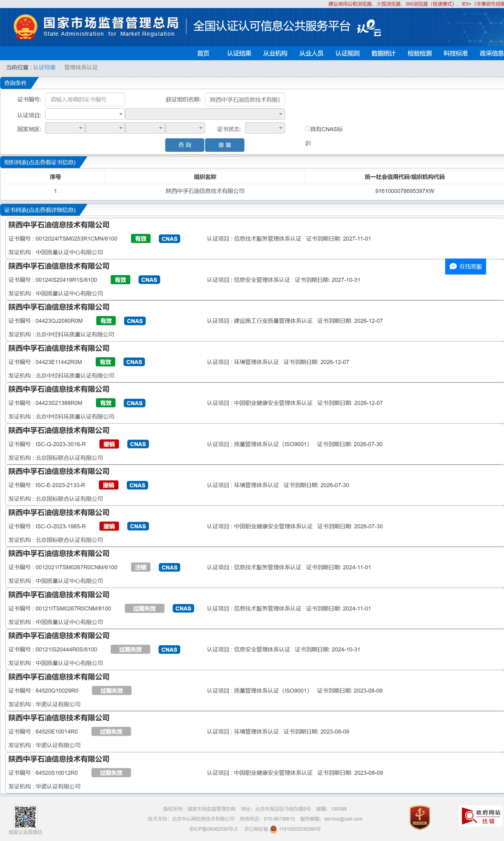Viewport: 504px width, 841px height.
Task: Click 有效 badge for 04423E11442R0M
Action: [x=105, y=362]
